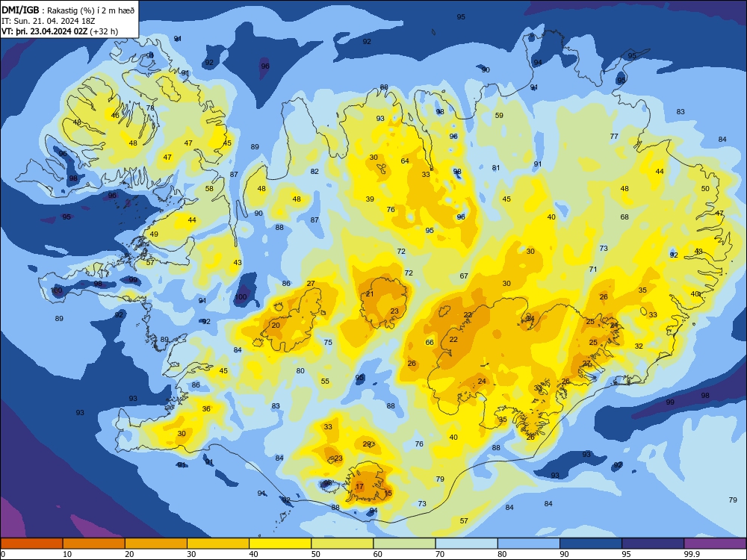
Task: Click the humidity value 58 on the map
Action: pos(210,189)
